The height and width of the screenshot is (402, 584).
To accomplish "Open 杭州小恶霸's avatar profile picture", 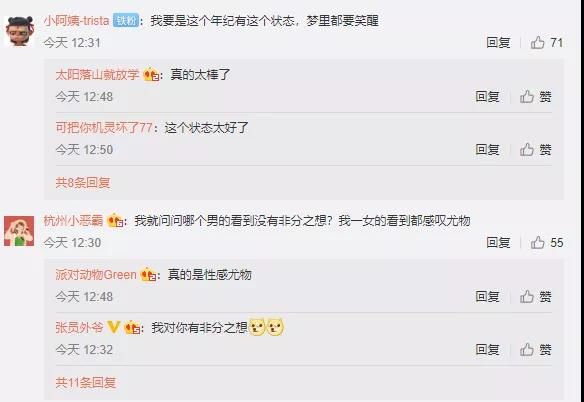I will (x=19, y=231).
